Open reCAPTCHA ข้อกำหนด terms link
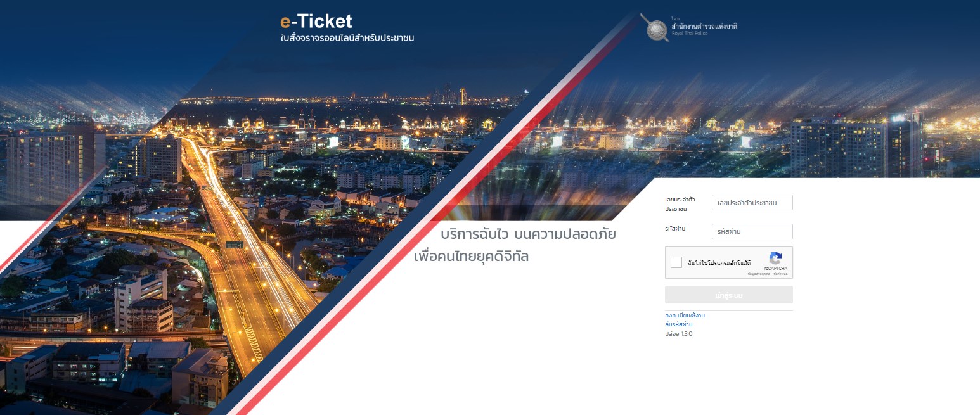The image size is (980, 415). (780, 274)
